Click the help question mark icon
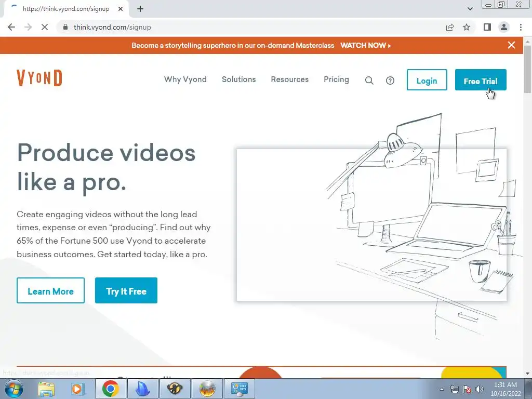This screenshot has height=399, width=532. coord(390,81)
